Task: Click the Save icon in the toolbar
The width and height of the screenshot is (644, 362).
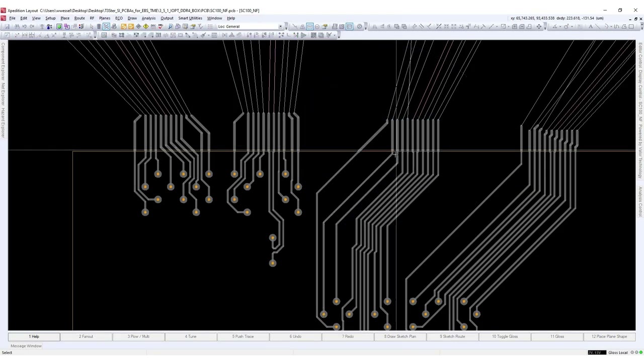Action: point(7,27)
